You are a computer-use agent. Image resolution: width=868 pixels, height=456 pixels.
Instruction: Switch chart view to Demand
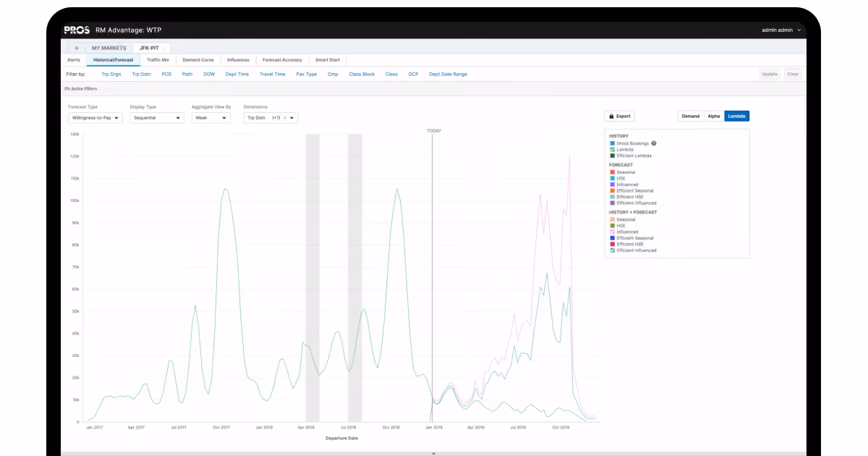[691, 116]
